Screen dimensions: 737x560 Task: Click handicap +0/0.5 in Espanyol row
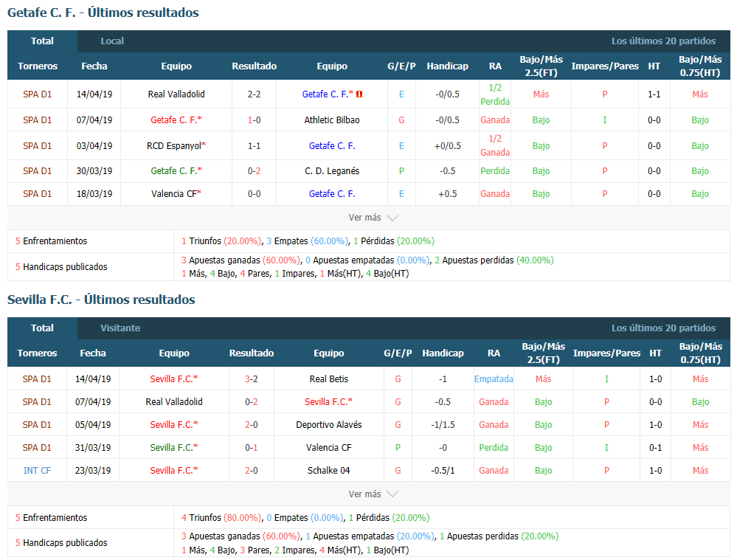(448, 146)
